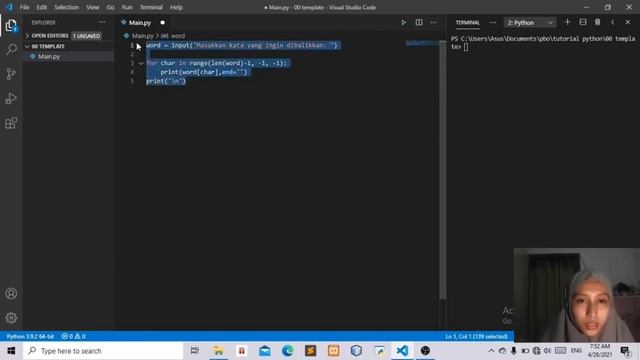640x360 pixels.
Task: Click the Main.py breadcrumb item
Action: coord(142,36)
